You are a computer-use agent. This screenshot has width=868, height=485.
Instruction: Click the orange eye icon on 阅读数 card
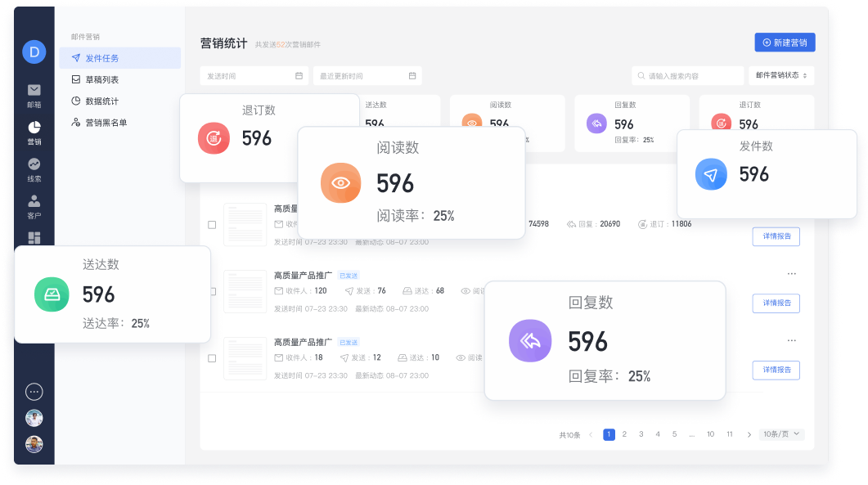341,183
